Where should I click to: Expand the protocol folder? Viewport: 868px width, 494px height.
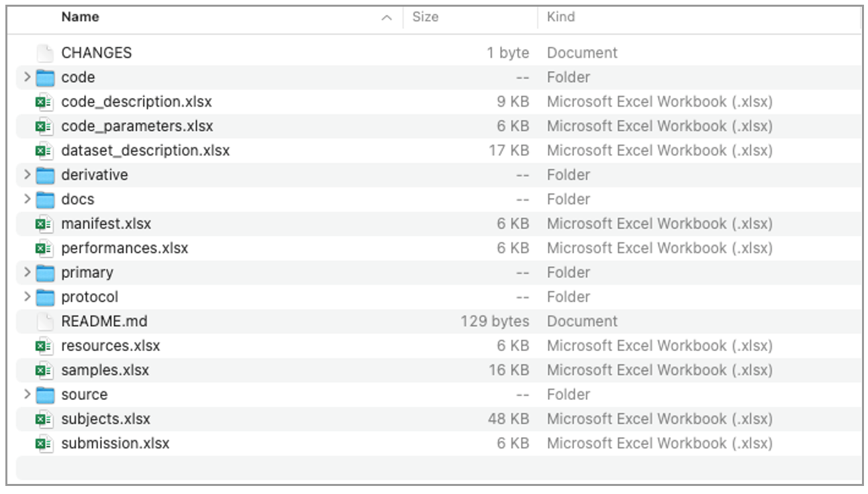click(27, 297)
